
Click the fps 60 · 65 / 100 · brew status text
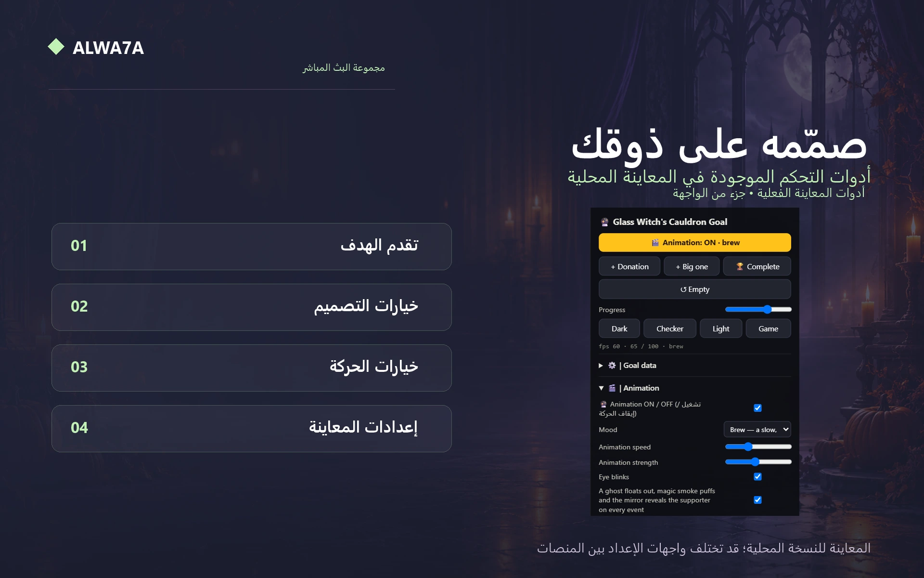tap(641, 346)
